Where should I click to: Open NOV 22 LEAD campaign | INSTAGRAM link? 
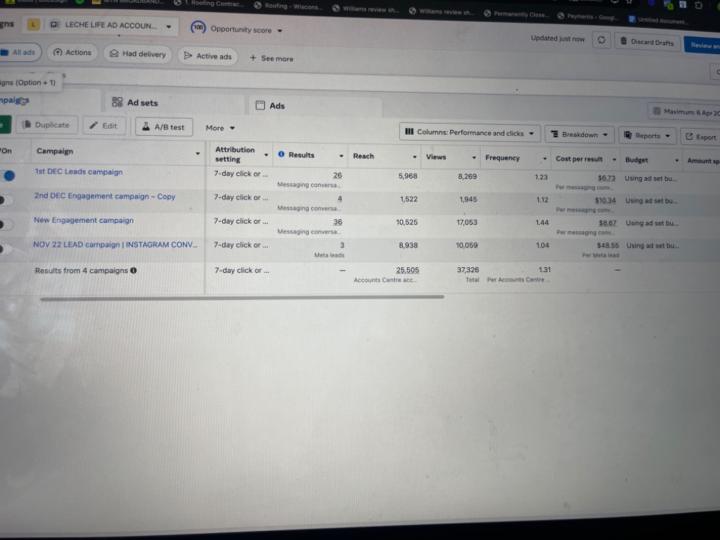coord(115,244)
